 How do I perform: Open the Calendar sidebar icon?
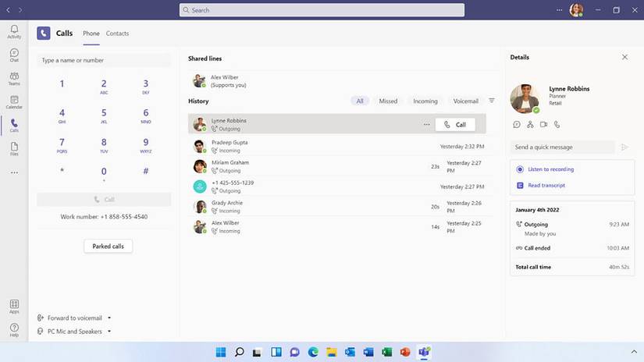(x=14, y=102)
